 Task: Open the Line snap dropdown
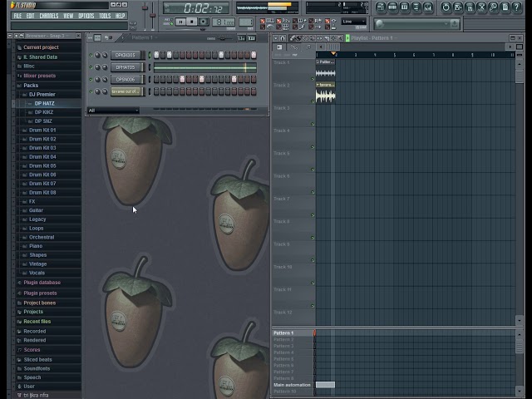pyautogui.click(x=354, y=22)
